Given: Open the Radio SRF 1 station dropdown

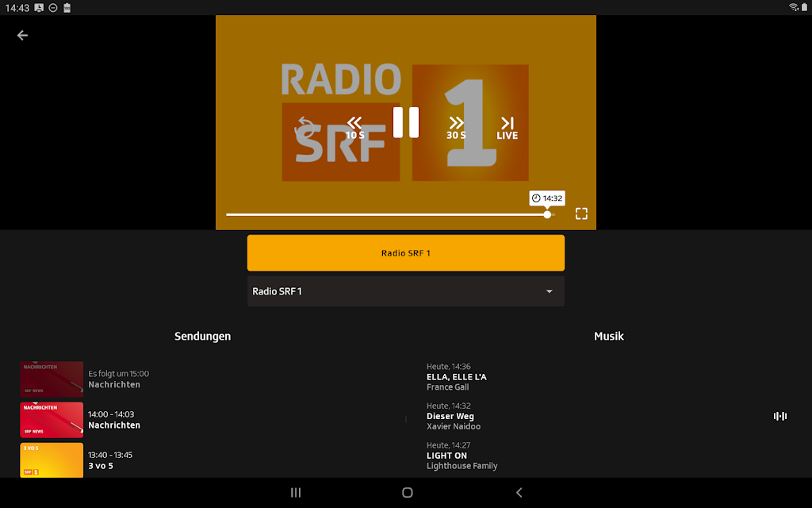Looking at the screenshot, I should 405,291.
